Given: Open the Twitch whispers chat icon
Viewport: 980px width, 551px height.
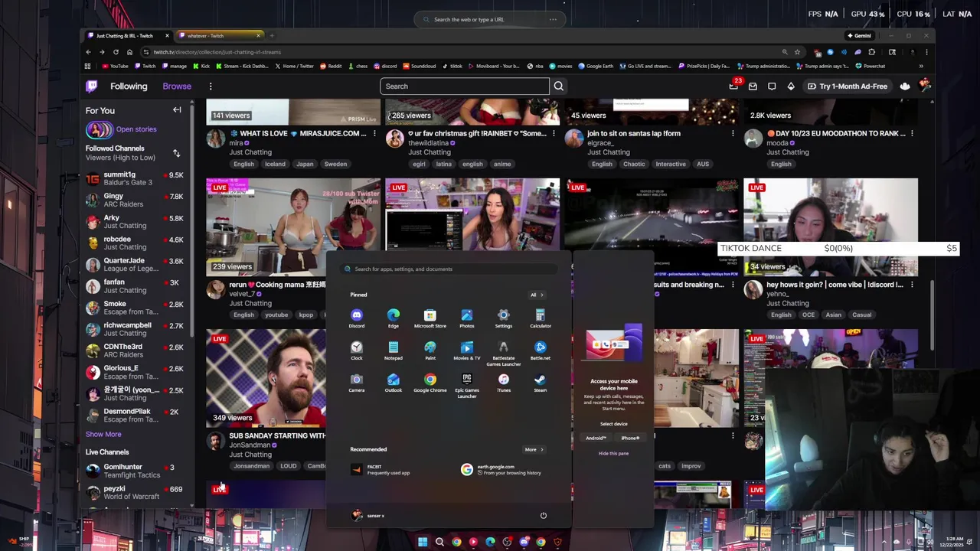Looking at the screenshot, I should pyautogui.click(x=772, y=86).
